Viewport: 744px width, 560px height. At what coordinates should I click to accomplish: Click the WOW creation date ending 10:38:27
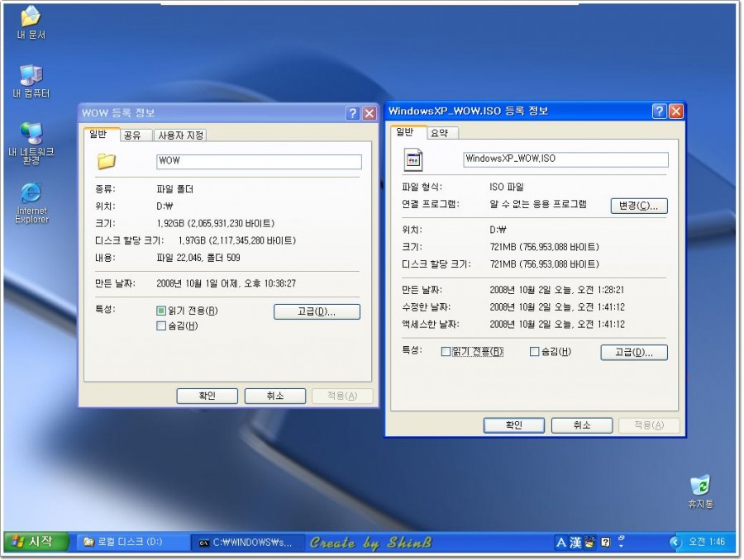point(227,283)
